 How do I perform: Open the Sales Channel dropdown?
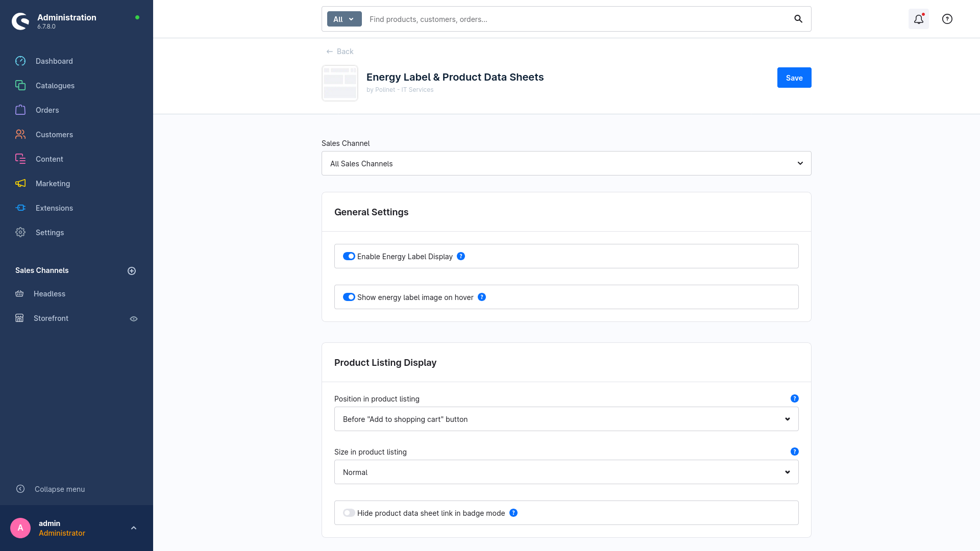[566, 163]
